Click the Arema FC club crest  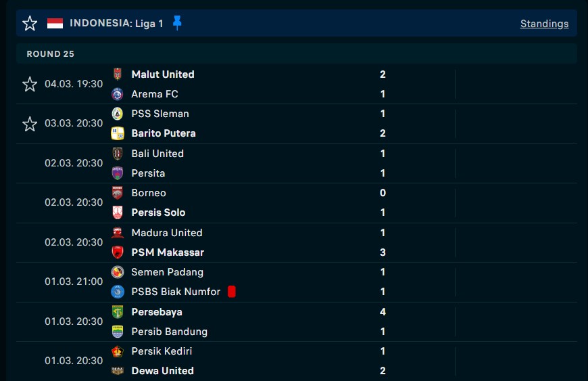point(118,94)
